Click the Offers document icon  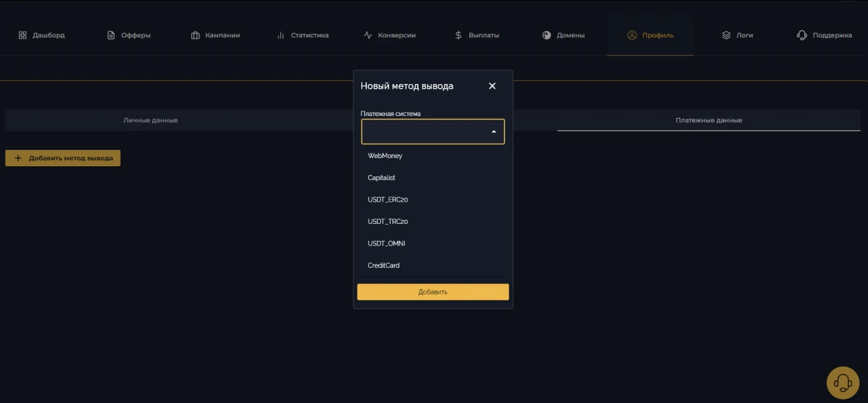click(111, 35)
